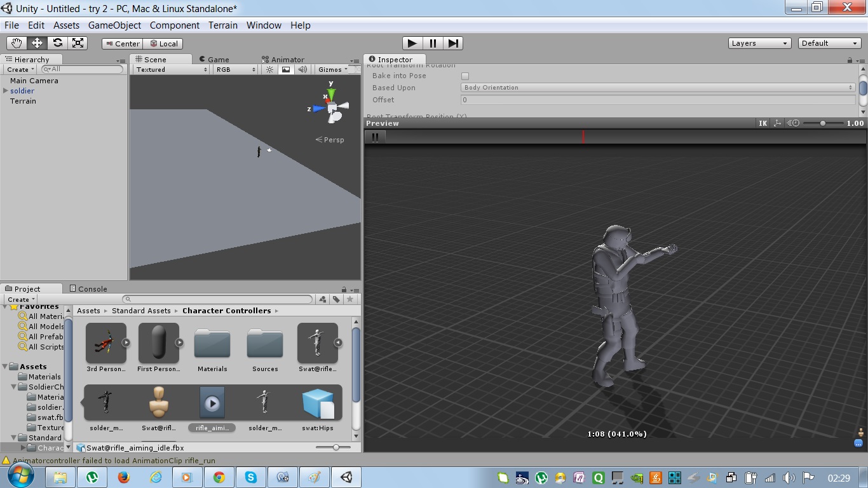Screen dimensions: 868x488
Task: Click editor Pause button in toolbar
Action: pyautogui.click(x=433, y=43)
